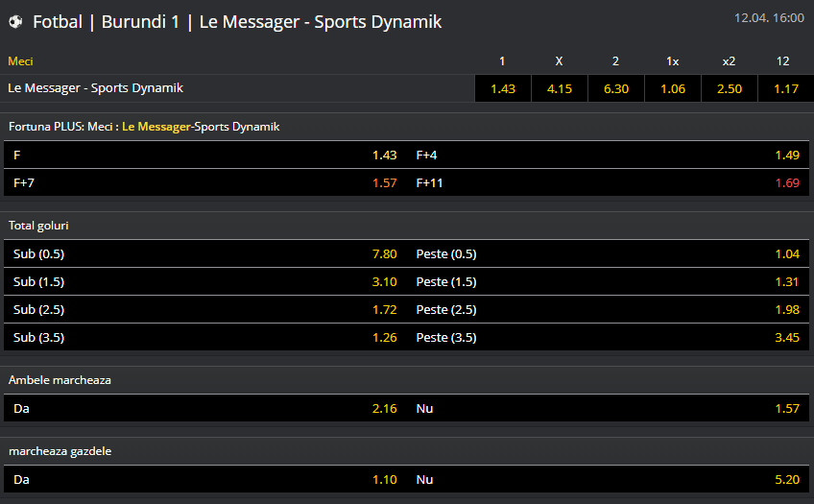Click the football icon beside the match title

point(15,21)
